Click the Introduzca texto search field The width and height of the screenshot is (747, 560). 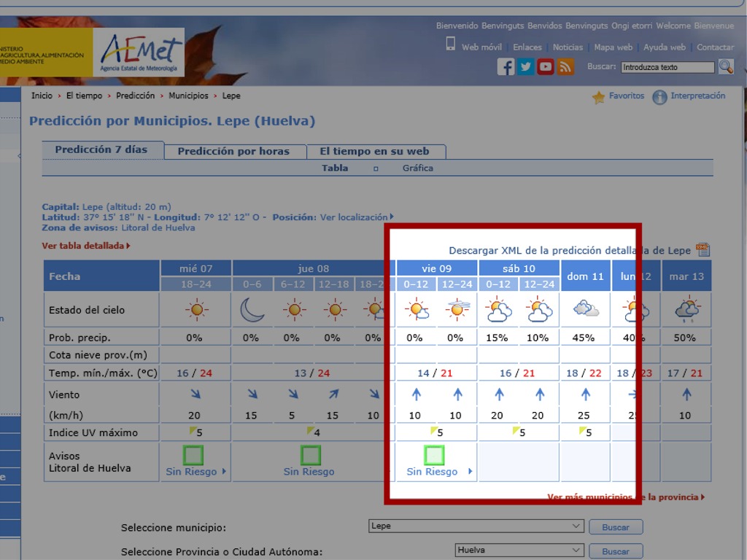coord(667,67)
